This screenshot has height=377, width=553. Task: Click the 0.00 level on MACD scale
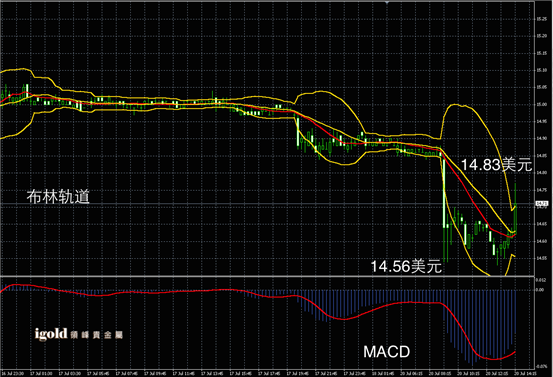click(x=540, y=290)
